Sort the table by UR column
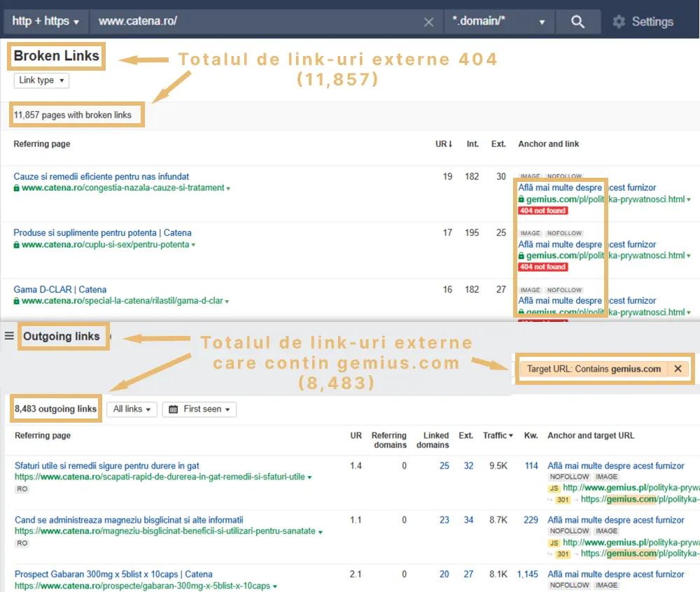The image size is (700, 592). coord(444,144)
